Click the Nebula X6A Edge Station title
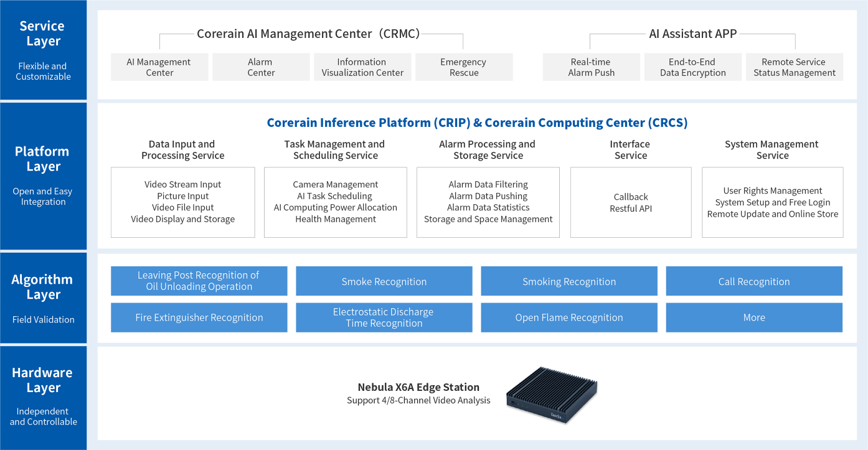 point(418,387)
